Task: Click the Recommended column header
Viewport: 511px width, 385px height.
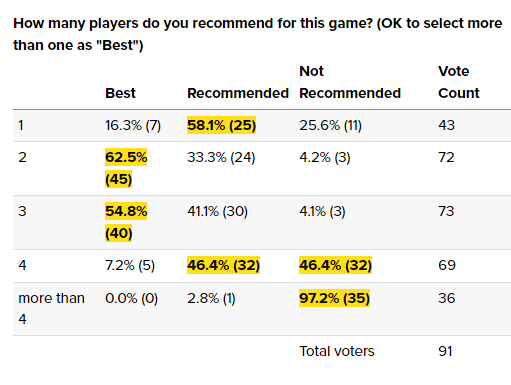Action: click(238, 93)
